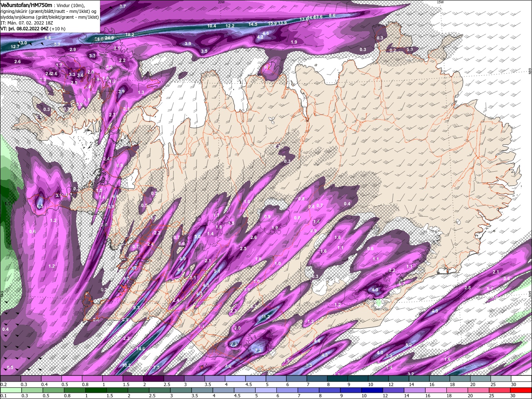Click the dark mauve 0.2 swatch in upper legend
The width and height of the screenshot is (532, 399).
(x=10, y=379)
